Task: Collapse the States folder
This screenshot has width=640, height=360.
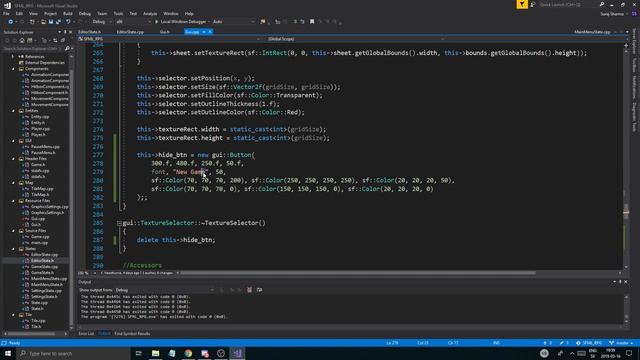Action: pos(13,249)
